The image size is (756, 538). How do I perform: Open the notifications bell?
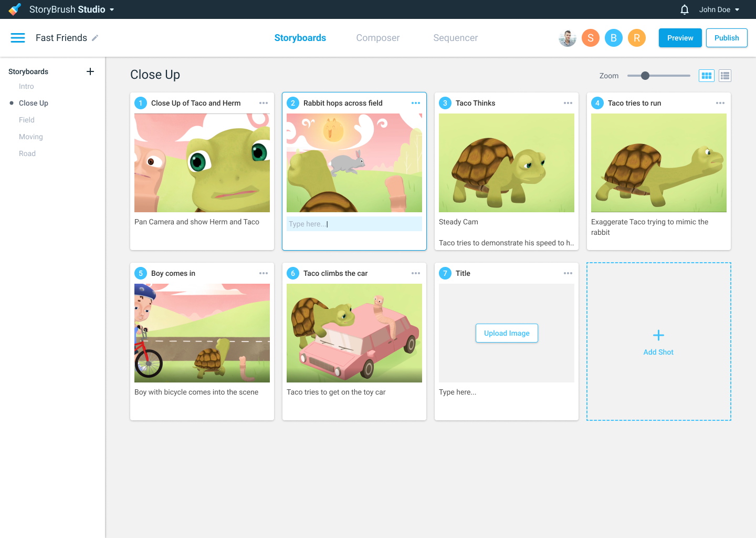684,9
